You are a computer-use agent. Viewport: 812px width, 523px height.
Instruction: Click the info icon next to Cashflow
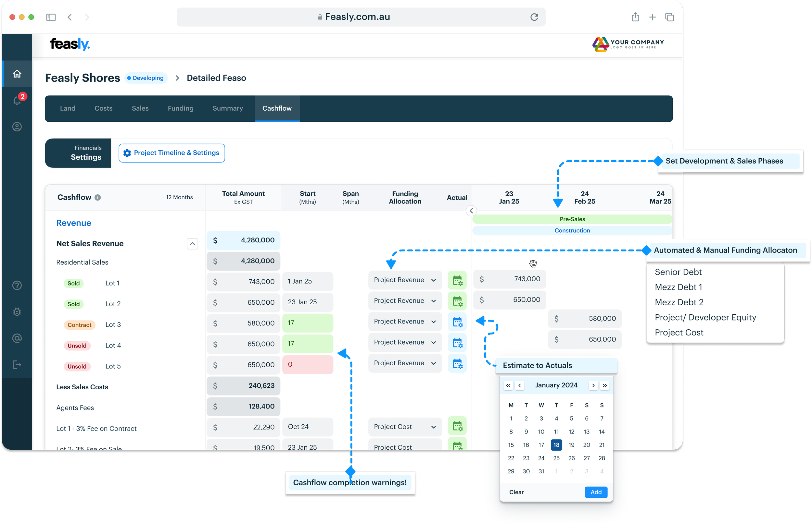pyautogui.click(x=98, y=197)
